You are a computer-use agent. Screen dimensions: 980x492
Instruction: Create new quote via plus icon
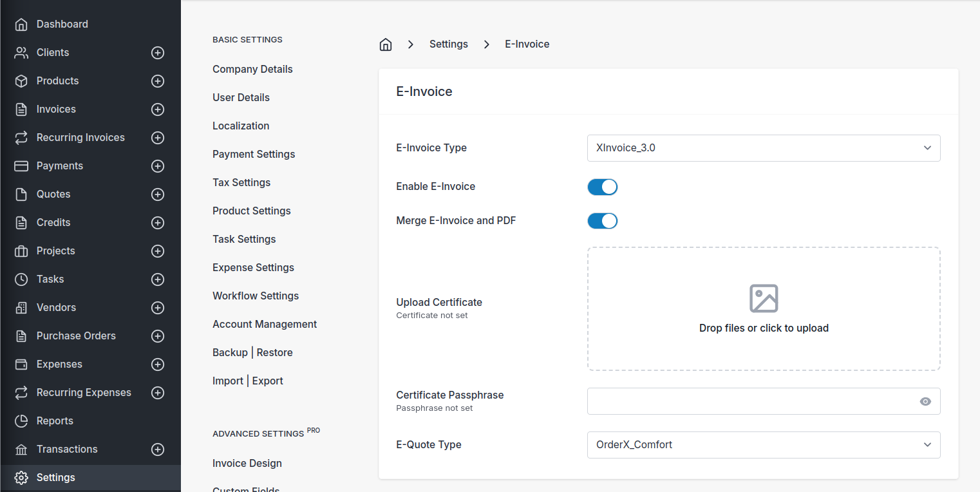pos(158,194)
